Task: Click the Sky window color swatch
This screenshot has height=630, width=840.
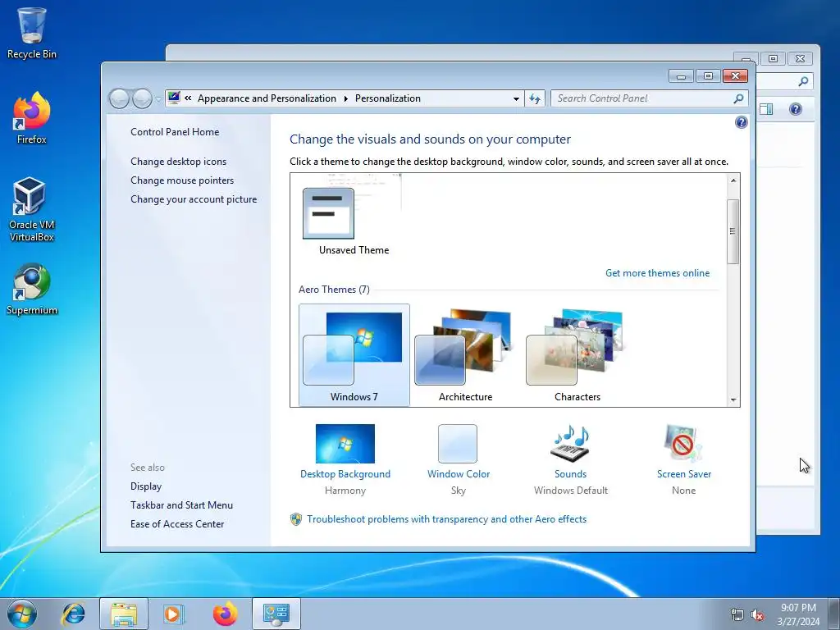Action: pos(458,444)
